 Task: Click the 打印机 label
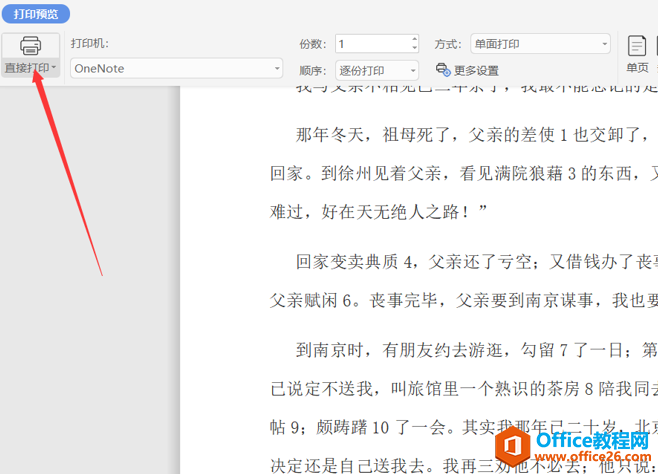coord(89,43)
